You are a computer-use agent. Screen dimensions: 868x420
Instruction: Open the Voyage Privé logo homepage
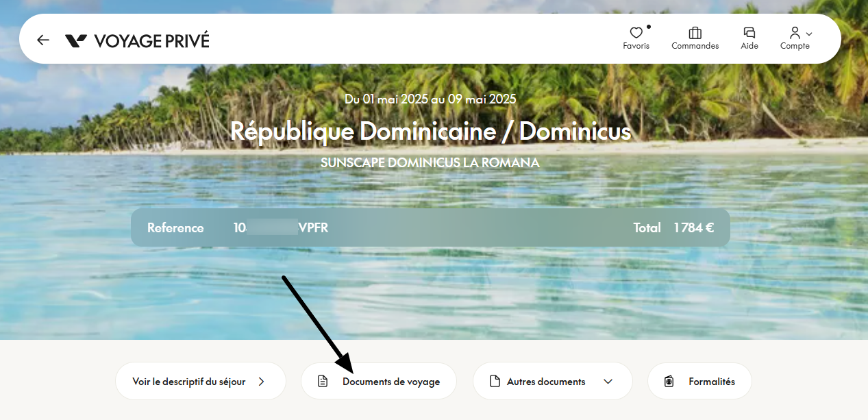[x=137, y=40]
